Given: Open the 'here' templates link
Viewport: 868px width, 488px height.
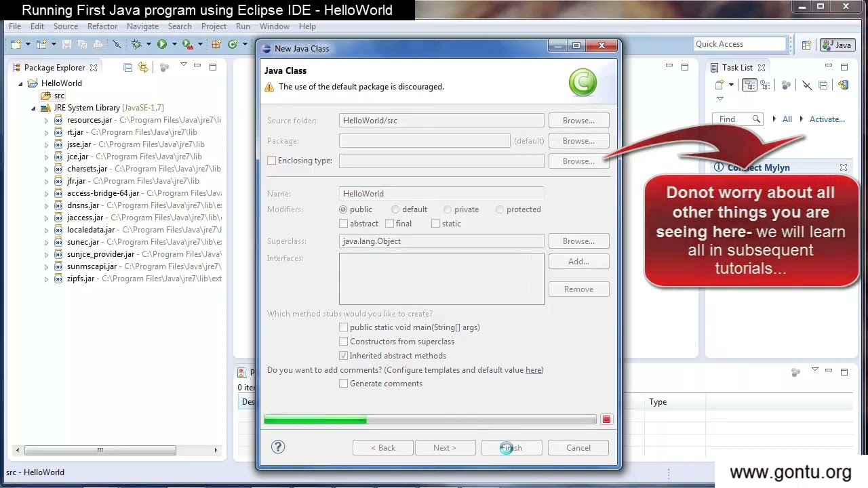Looking at the screenshot, I should [534, 370].
